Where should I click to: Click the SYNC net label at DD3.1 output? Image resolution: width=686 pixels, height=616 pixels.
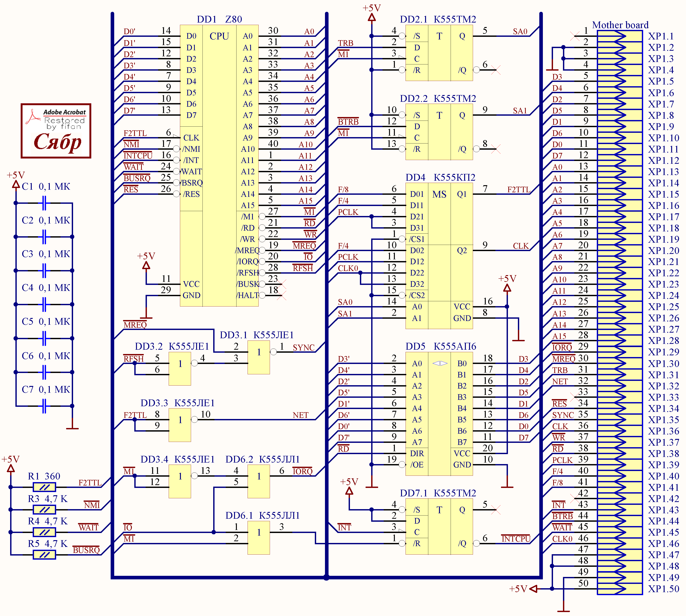pyautogui.click(x=303, y=348)
